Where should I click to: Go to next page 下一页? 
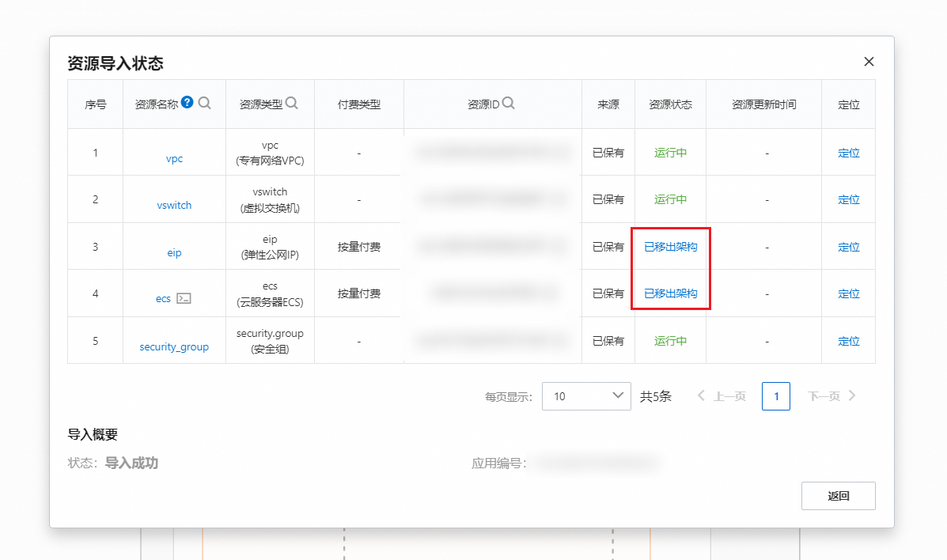[831, 396]
